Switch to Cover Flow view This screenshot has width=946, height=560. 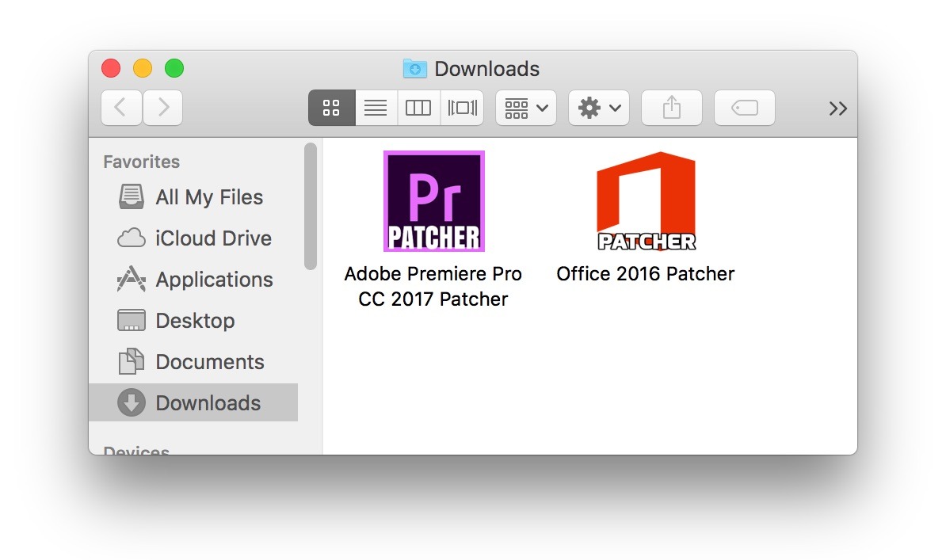pos(462,108)
